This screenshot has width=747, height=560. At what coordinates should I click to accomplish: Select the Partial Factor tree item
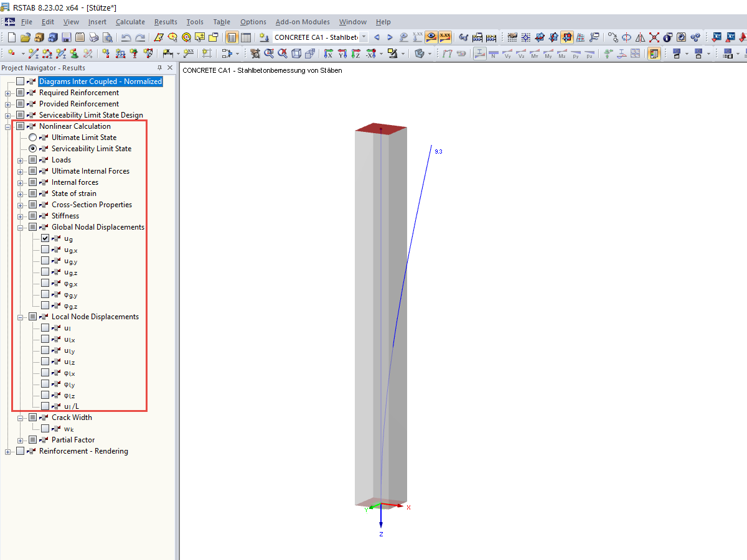(73, 440)
